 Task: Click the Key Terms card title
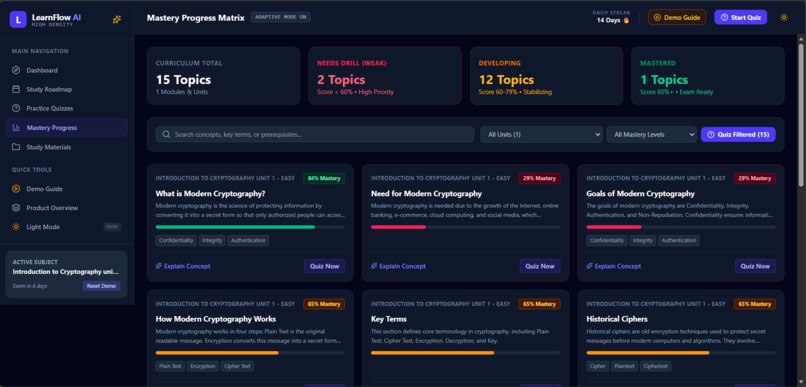tap(389, 319)
